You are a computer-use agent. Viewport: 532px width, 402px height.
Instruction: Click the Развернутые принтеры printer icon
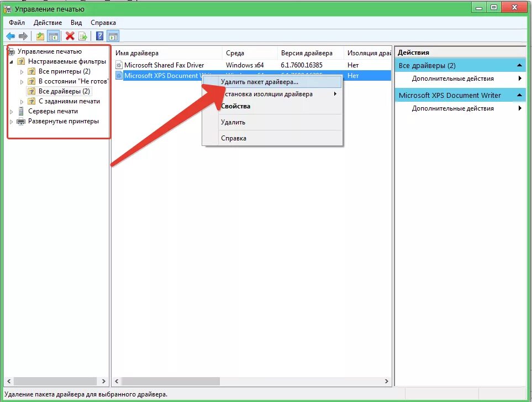(x=21, y=121)
